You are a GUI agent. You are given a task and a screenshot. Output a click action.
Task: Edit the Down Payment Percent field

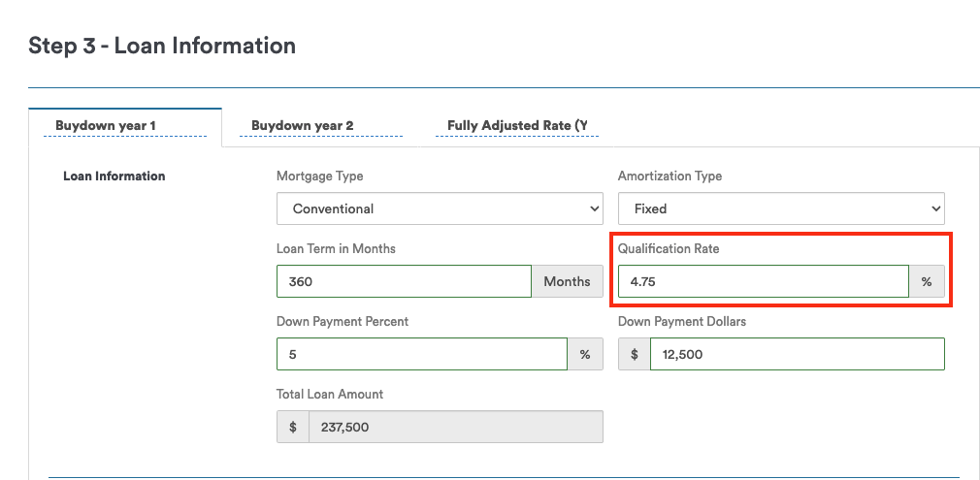pos(422,354)
